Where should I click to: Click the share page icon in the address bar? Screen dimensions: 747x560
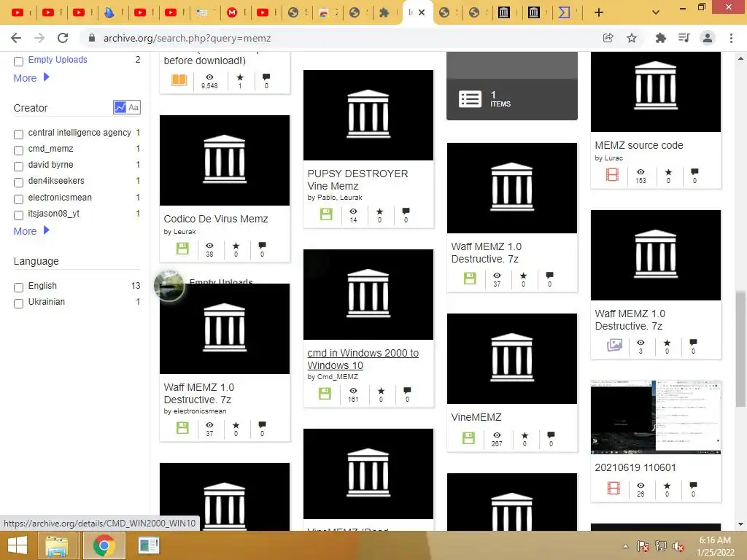point(608,38)
